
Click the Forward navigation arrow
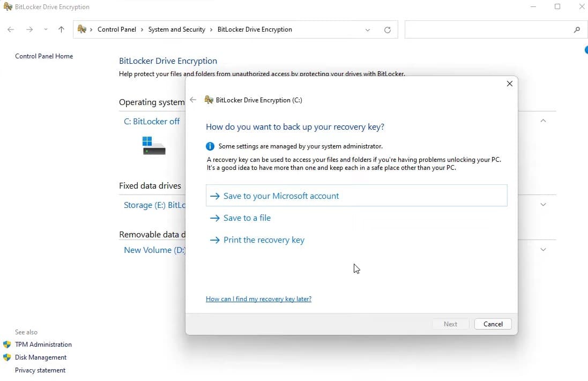click(29, 30)
